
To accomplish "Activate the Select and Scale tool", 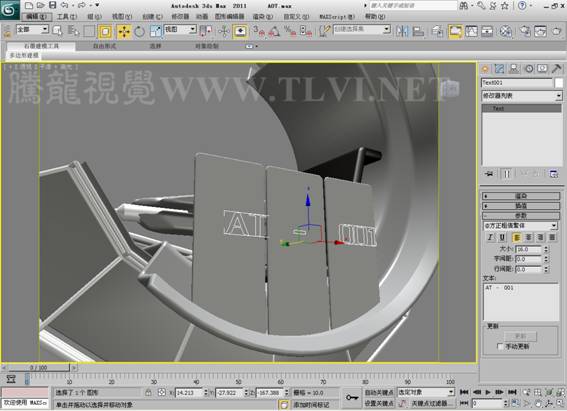I will (x=155, y=31).
